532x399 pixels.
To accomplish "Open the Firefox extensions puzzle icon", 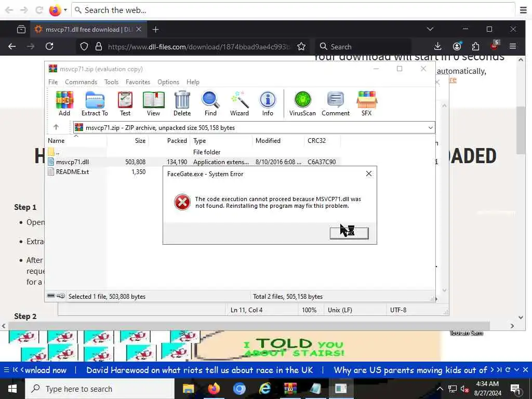I will coord(476,46).
